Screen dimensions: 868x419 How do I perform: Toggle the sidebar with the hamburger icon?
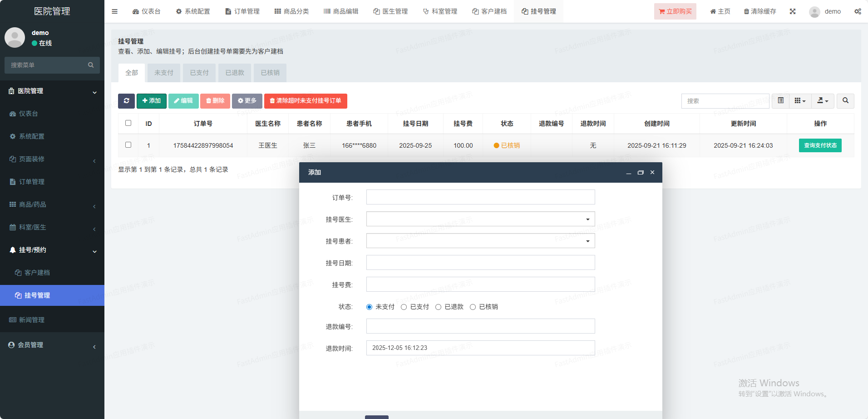tap(115, 11)
